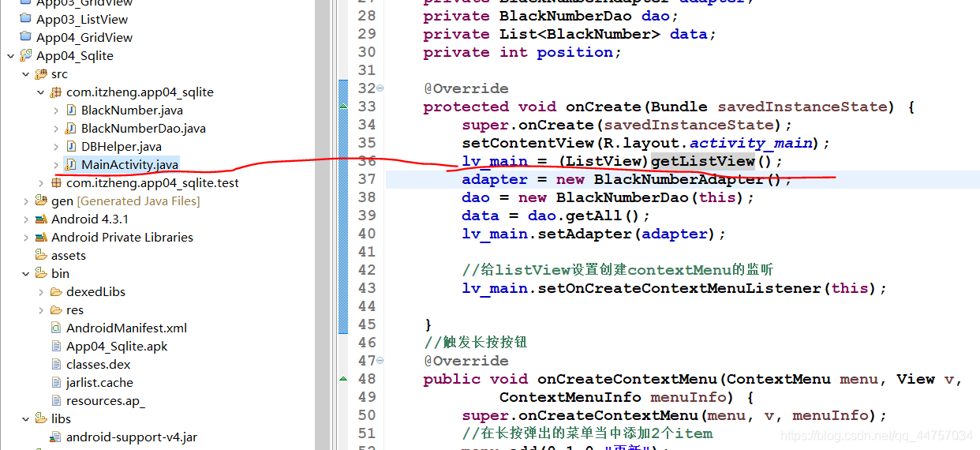Select the App03_ListView project
Screen dimensions: 980x450
[x=82, y=19]
